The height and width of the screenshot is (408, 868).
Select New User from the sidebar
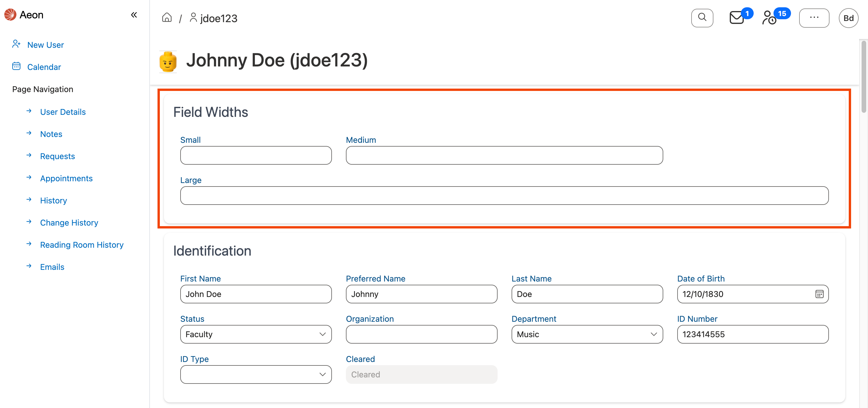45,45
